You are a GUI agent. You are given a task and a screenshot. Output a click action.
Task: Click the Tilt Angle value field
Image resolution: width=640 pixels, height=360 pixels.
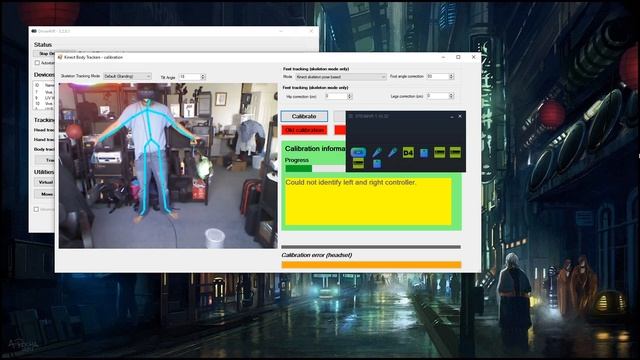tap(190, 77)
